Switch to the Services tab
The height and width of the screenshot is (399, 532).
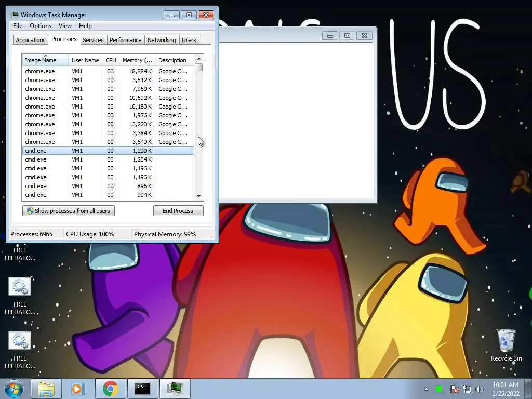93,40
